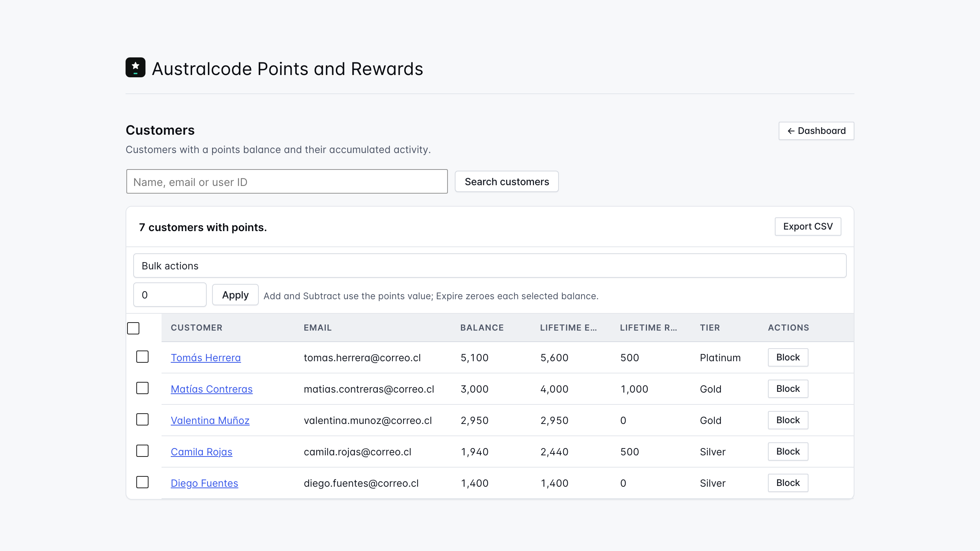Screen dimensions: 980x551
Task: Focus the name, email or user ID field
Action: [287, 181]
